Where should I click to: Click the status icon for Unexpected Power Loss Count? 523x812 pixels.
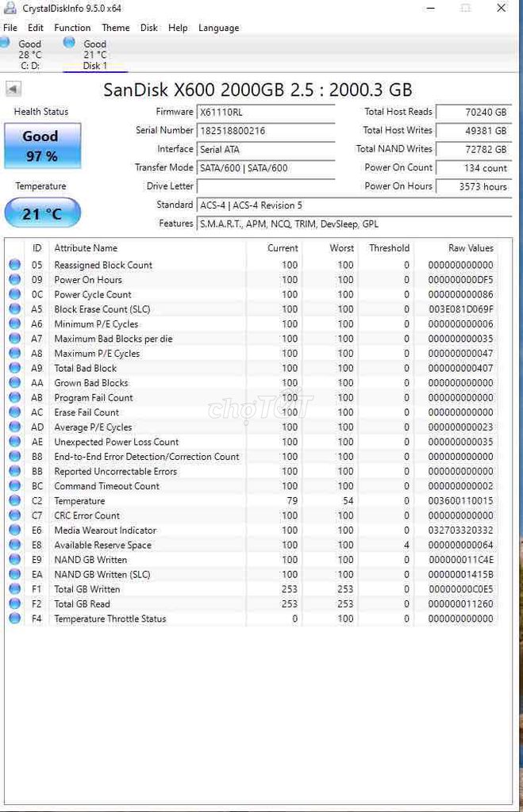[14, 442]
